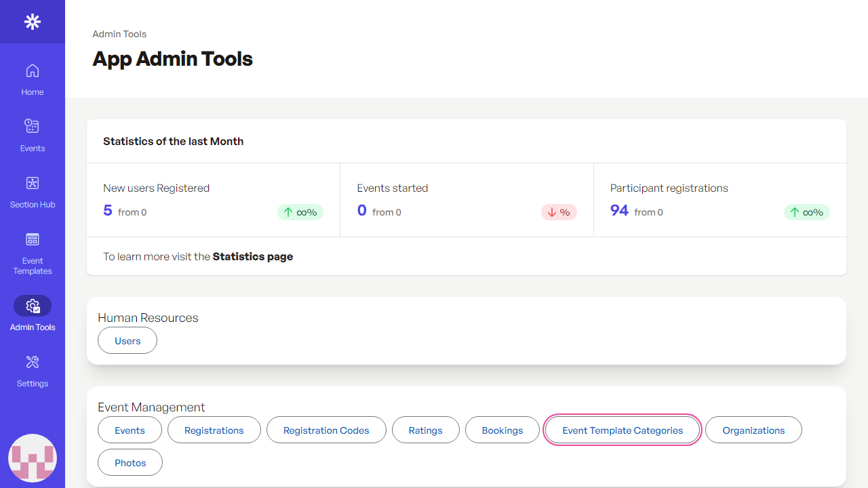Select the Ratings button
Screen dimensions: 868x488
tap(425, 430)
